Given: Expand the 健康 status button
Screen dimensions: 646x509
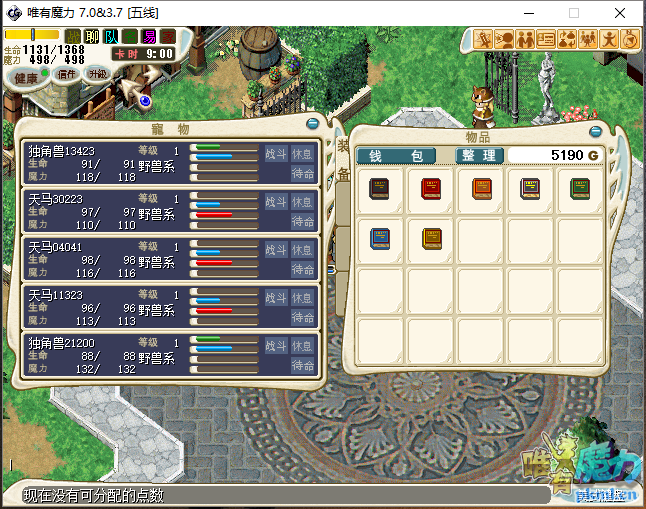Looking at the screenshot, I should 27,78.
